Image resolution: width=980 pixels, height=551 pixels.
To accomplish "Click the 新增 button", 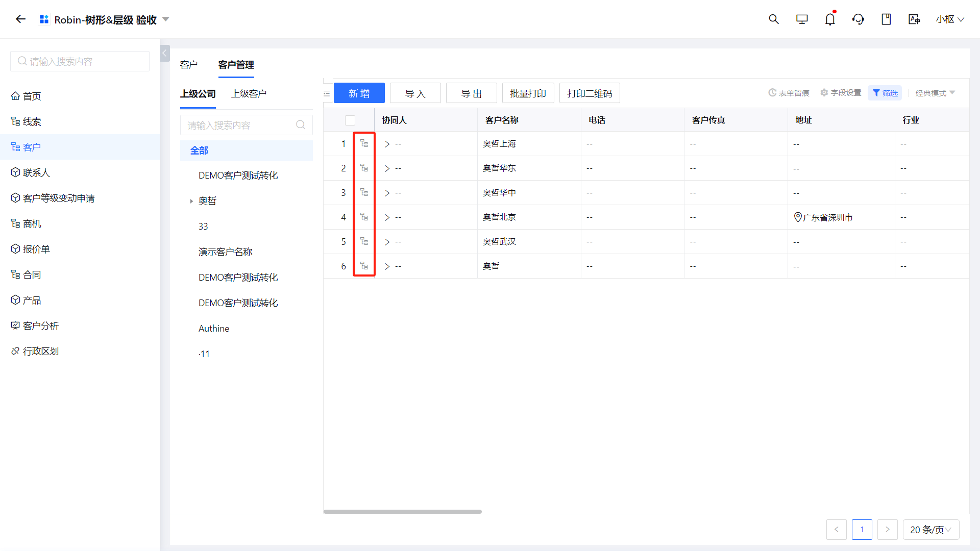I will (x=359, y=93).
